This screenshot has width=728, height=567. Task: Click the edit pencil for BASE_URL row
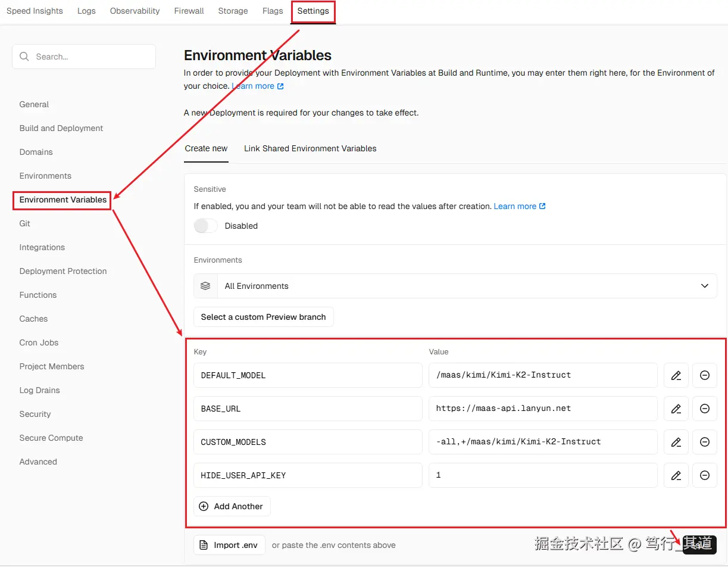tap(676, 409)
